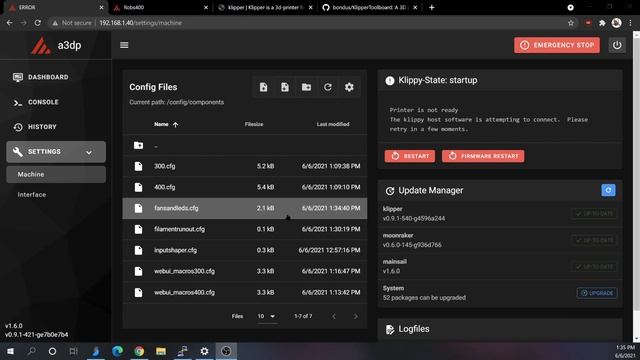Click the inputshaper.cfg file icon
Viewport: 640px width, 360px height.
tap(138, 250)
